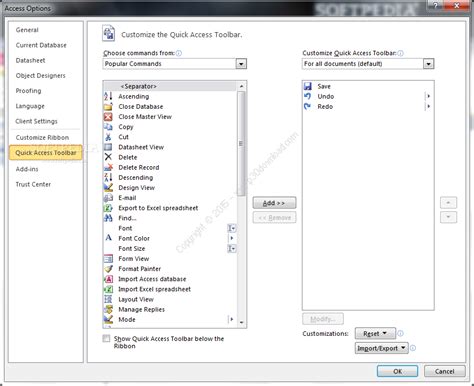Expand the Font combo box indicator

click(232, 228)
